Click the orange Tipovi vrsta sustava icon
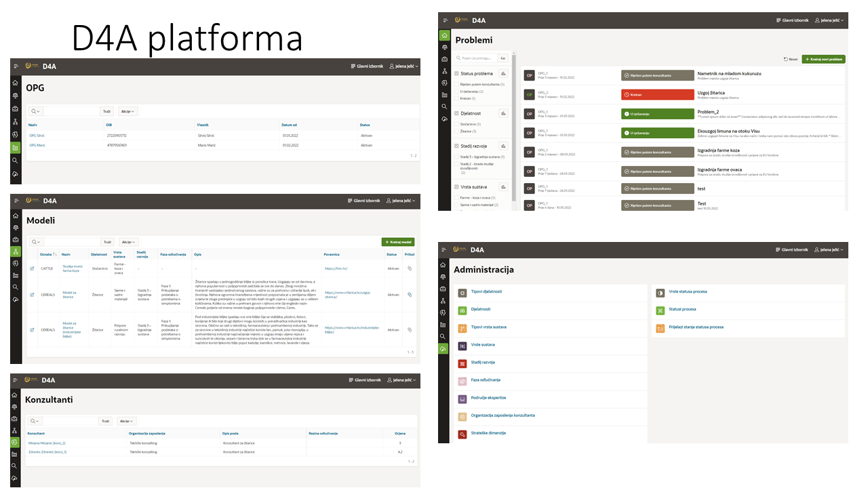 462,328
